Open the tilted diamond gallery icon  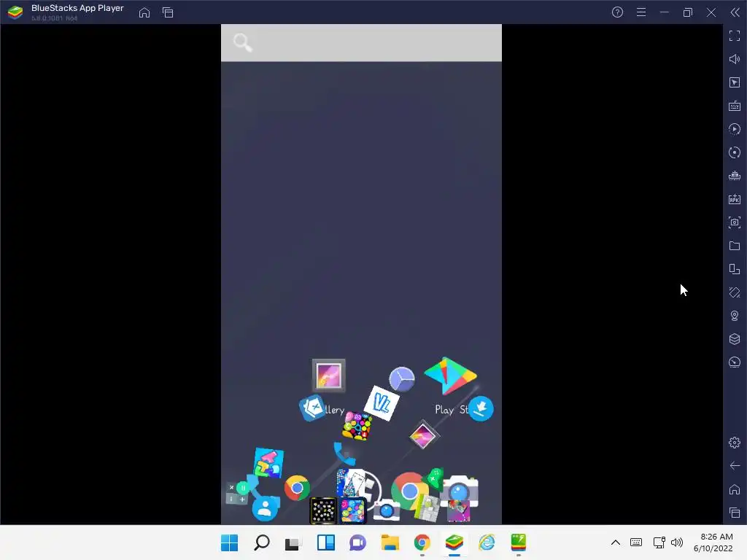click(422, 435)
